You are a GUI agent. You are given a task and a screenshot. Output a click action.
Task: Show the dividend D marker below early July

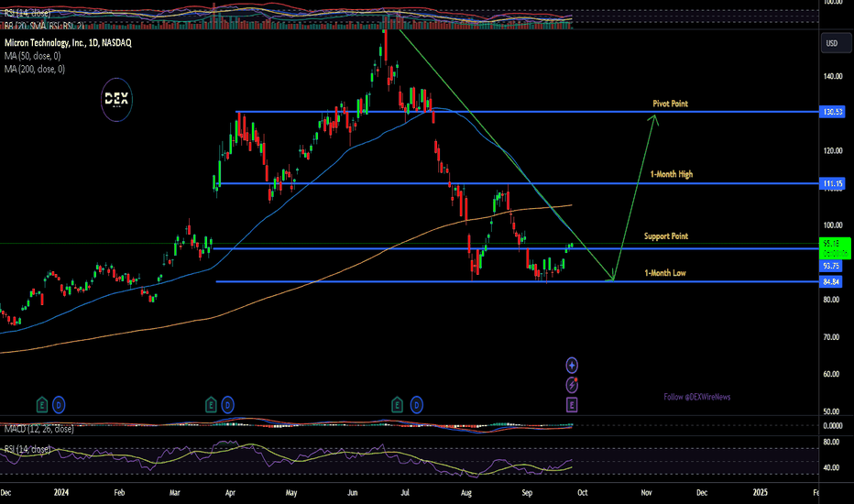416,405
